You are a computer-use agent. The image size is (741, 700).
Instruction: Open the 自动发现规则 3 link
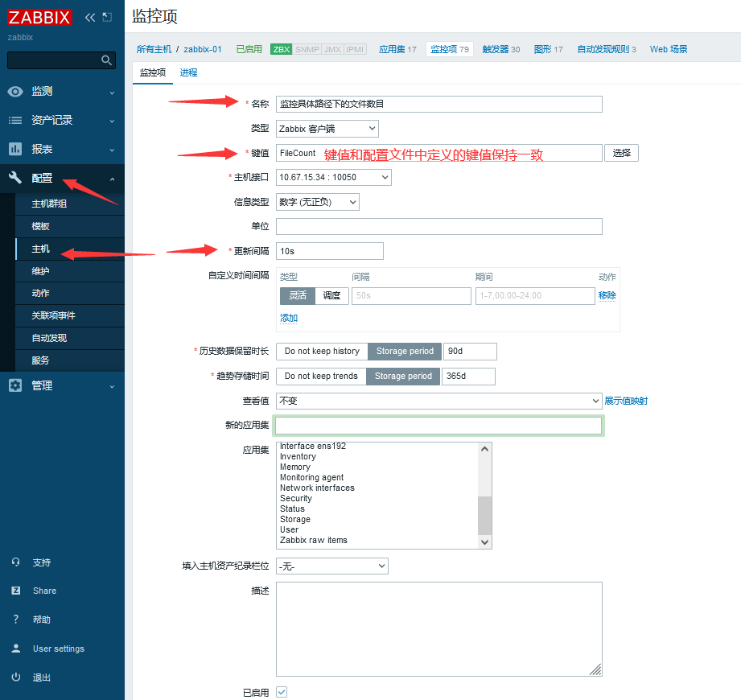[x=607, y=49]
